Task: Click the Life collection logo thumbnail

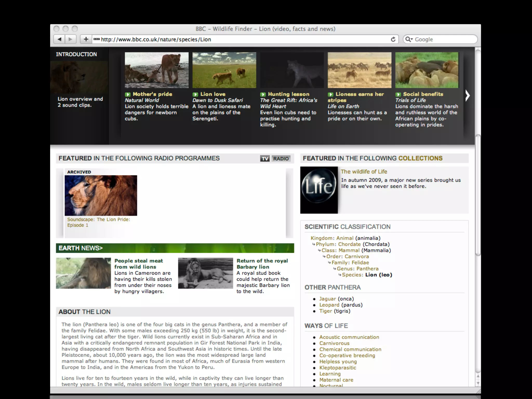Action: coord(319,190)
